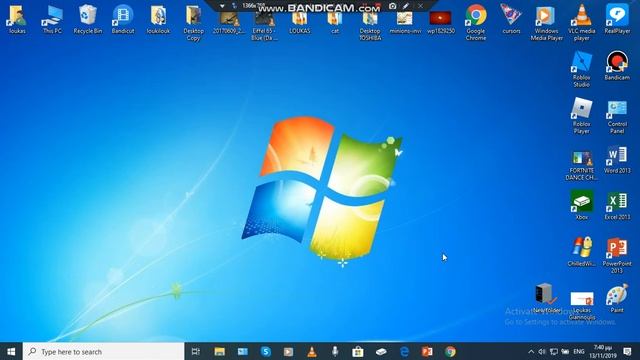The width and height of the screenshot is (640, 360).
Task: Open Windows Media Player desktop shortcut
Action: point(547,22)
